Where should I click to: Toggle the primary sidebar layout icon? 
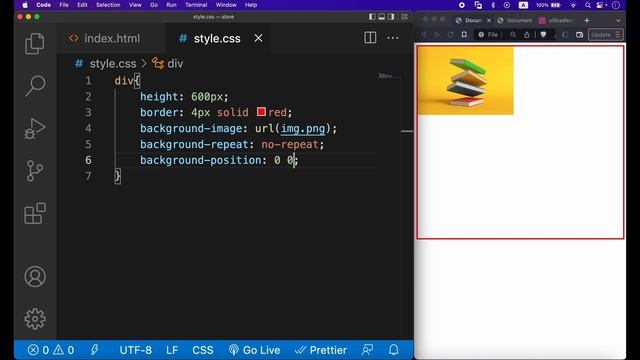pyautogui.click(x=372, y=17)
